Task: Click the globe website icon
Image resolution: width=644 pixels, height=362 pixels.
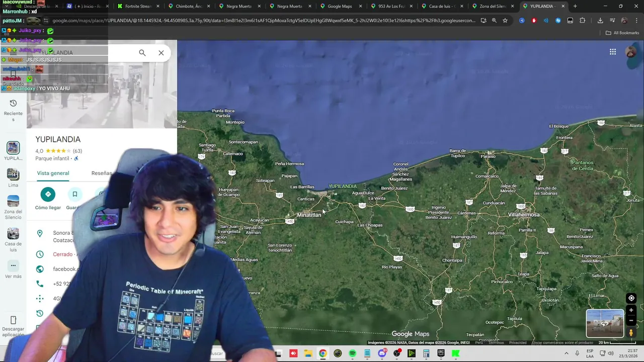Action: 40,269
